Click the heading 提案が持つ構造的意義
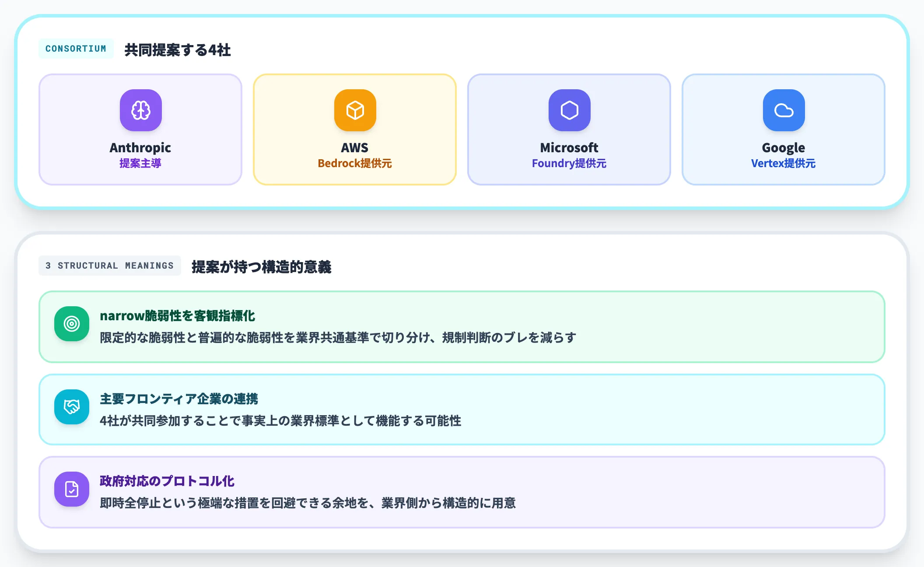The image size is (924, 567). pyautogui.click(x=262, y=267)
